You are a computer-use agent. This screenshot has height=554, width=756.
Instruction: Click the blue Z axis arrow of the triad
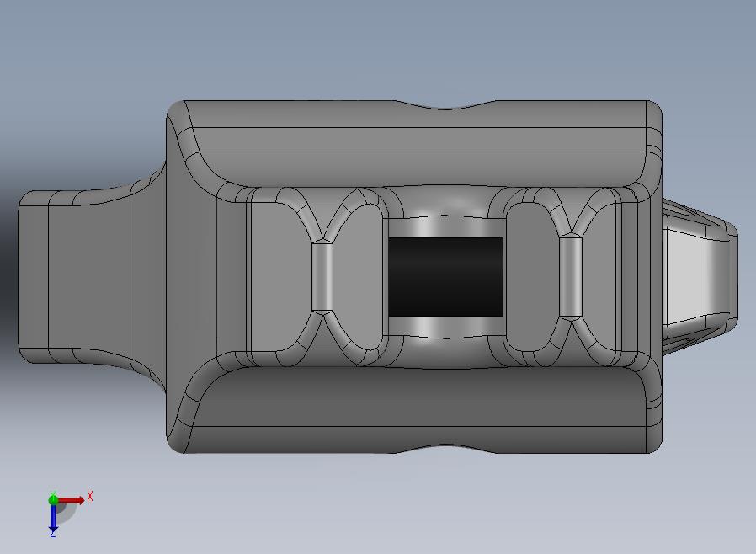53,519
